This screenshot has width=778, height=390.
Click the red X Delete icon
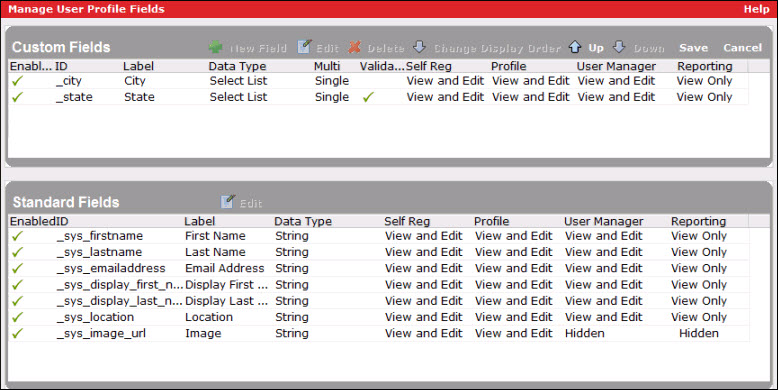pyautogui.click(x=354, y=47)
